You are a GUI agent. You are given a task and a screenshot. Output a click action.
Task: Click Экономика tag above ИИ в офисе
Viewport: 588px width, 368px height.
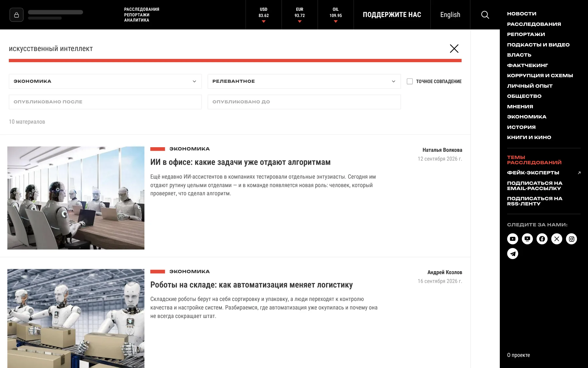189,149
